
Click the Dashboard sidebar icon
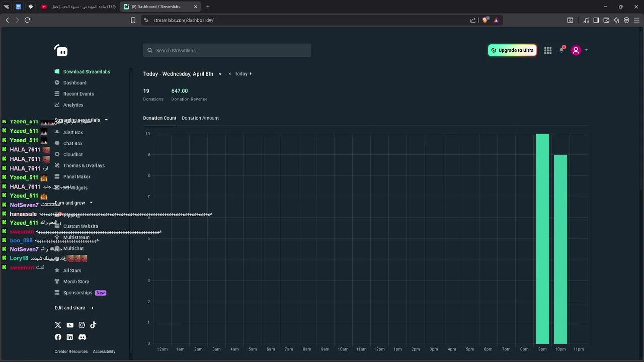57,82
